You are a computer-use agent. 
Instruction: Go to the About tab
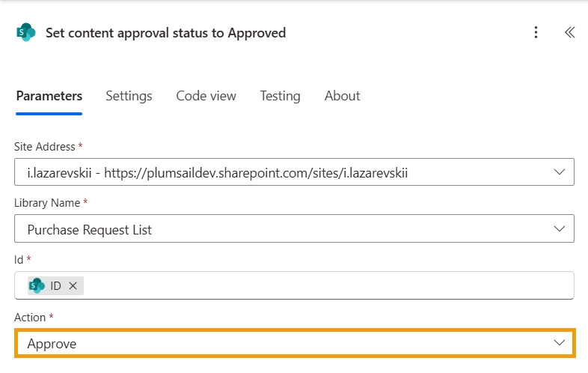[342, 96]
